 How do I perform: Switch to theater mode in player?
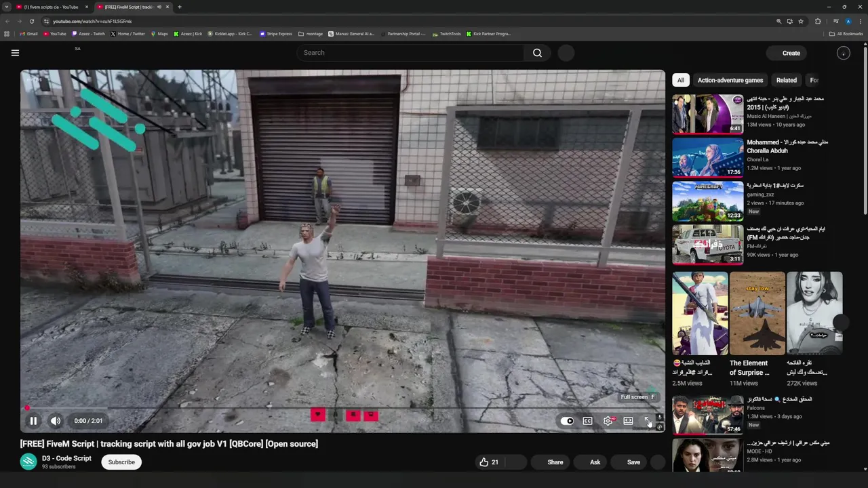click(x=628, y=421)
